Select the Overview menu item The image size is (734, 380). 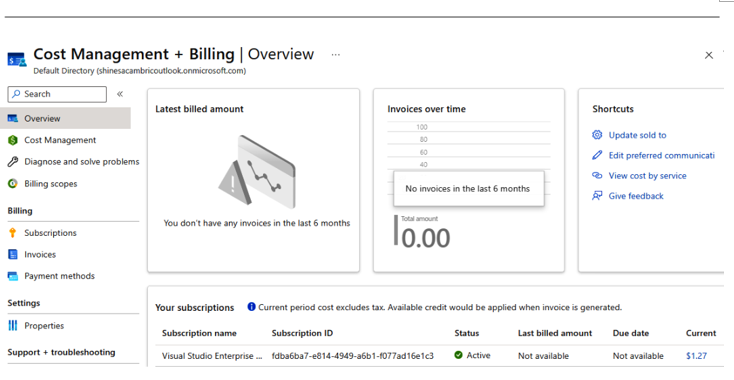[x=66, y=118]
